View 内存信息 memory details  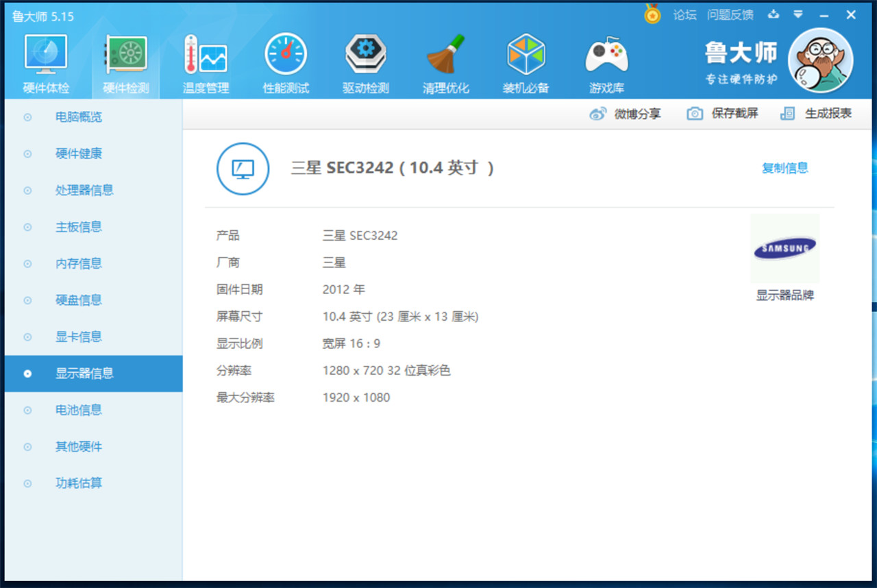point(93,263)
